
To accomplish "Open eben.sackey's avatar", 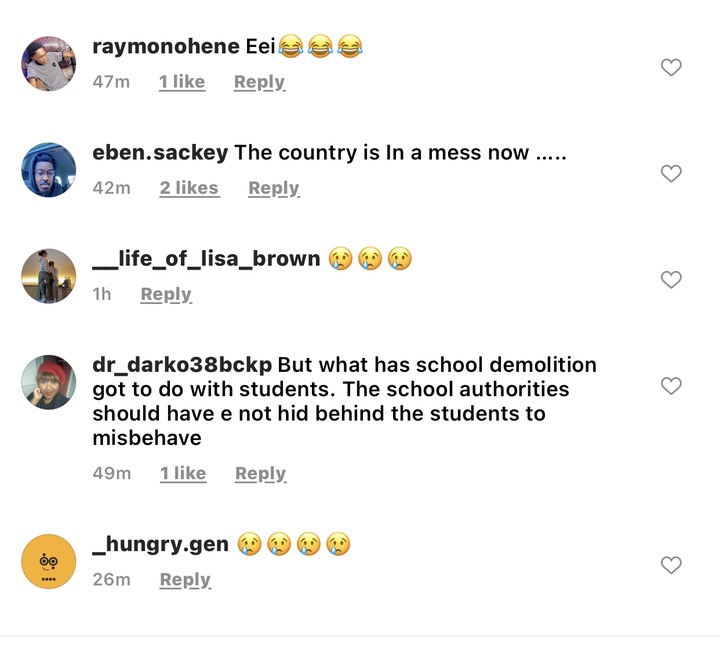I will click(49, 170).
